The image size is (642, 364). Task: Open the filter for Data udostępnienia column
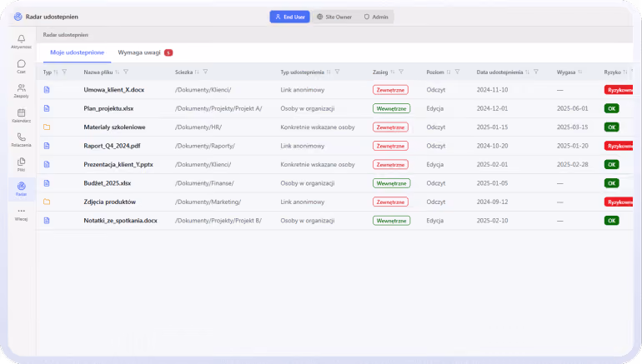tap(536, 72)
